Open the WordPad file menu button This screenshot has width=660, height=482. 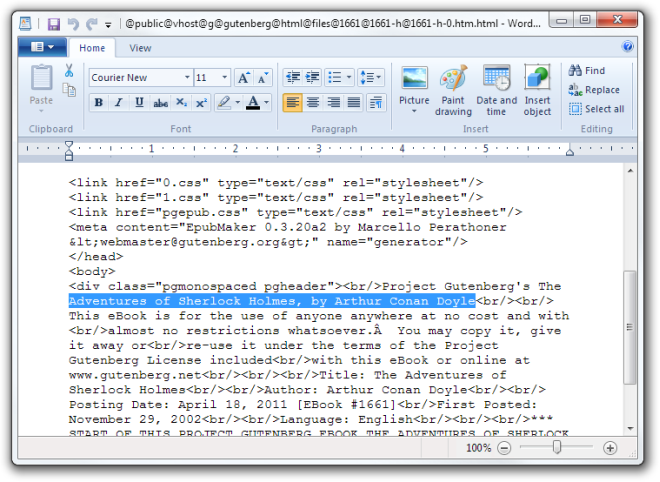42,47
